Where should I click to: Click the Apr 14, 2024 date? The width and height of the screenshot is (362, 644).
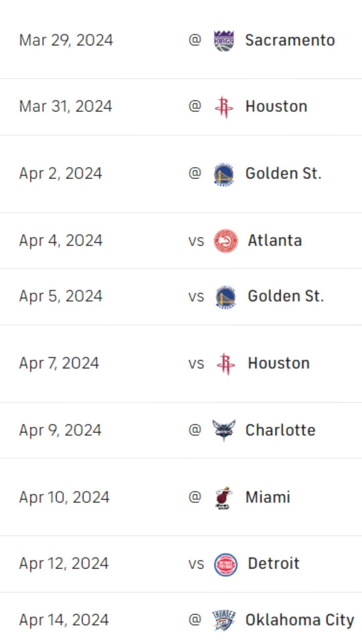tap(64, 620)
